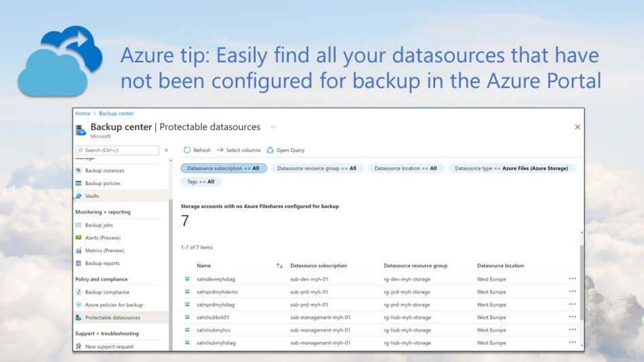Viewport: 644px width, 362px height.
Task: Open Backup compliance menu item
Action: pos(106,292)
